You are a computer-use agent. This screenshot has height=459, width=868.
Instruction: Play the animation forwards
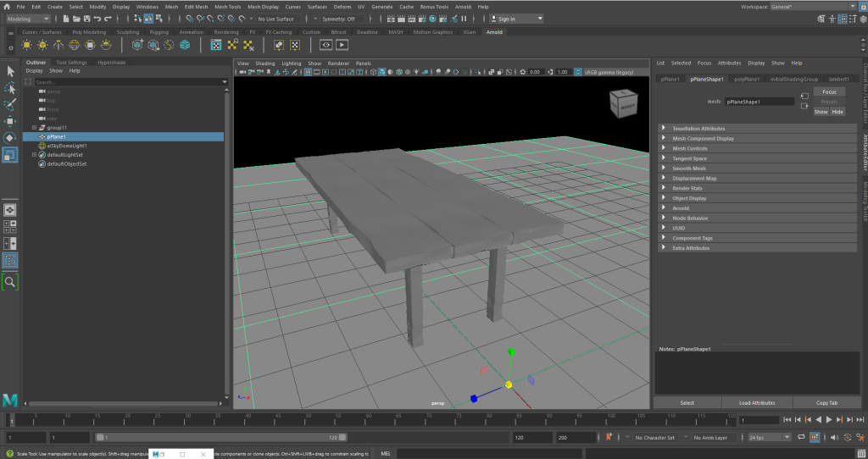coord(829,420)
